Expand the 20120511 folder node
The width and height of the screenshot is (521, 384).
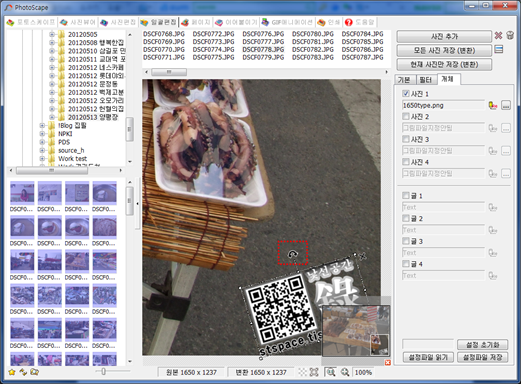click(52, 59)
